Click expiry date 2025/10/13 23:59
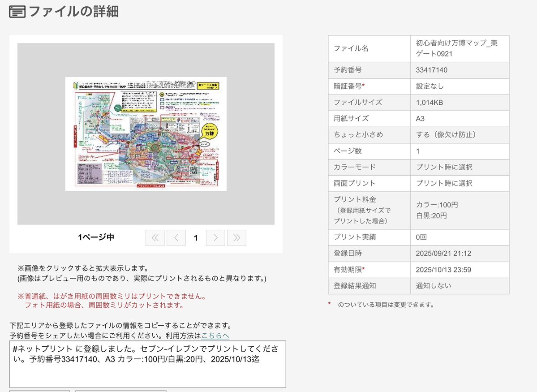Screen dimensions: 537x392 tap(443, 270)
